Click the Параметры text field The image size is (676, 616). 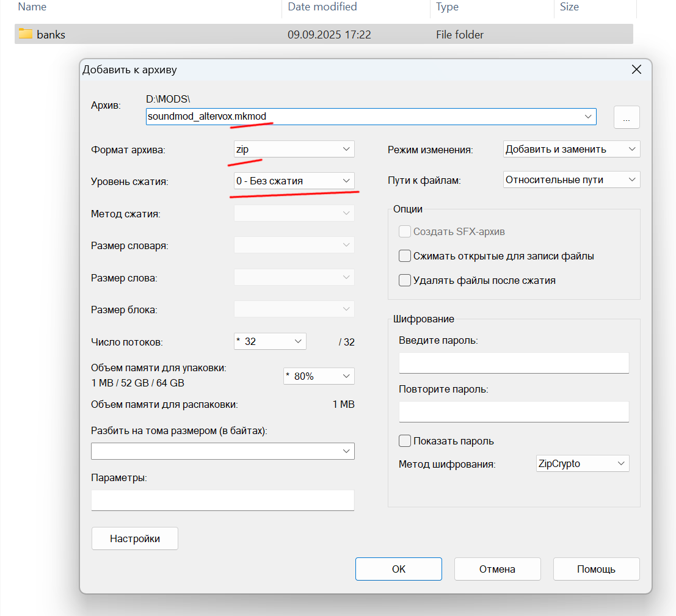222,501
